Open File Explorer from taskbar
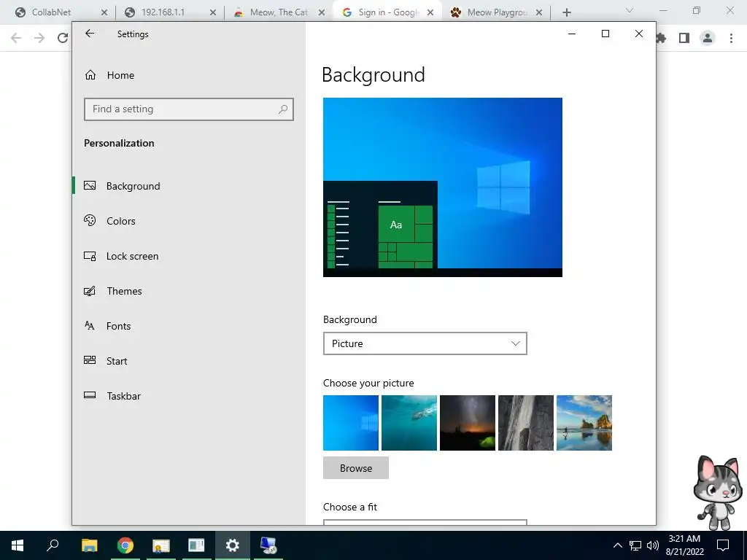 pyautogui.click(x=89, y=545)
